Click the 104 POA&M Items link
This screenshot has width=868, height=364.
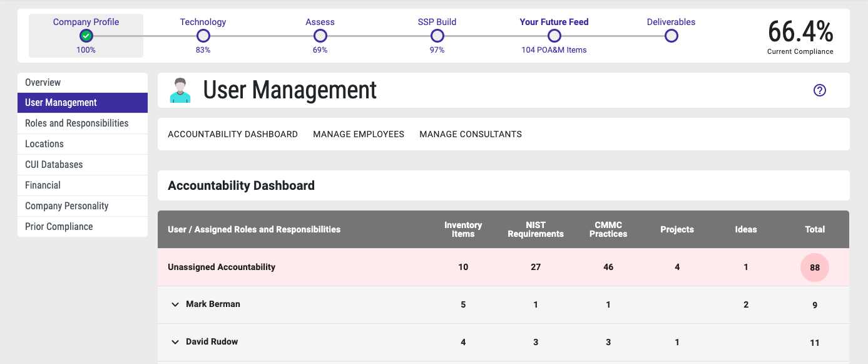[554, 50]
